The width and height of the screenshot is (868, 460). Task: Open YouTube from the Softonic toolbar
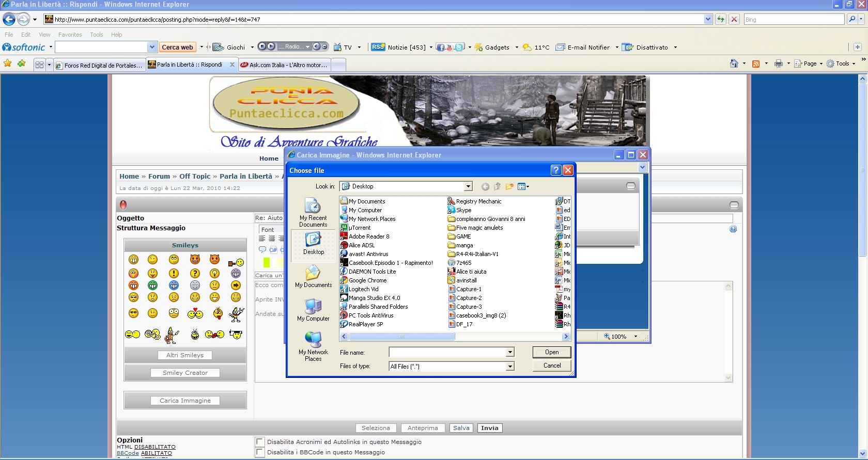click(450, 47)
